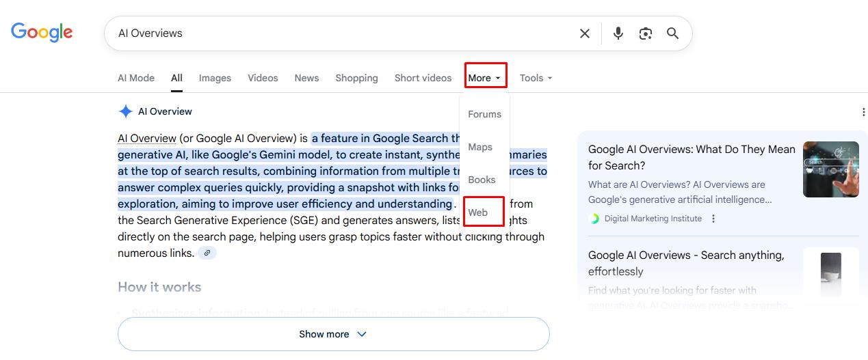Switch to AI Mode tab
Image resolution: width=868 pixels, height=360 pixels.
click(136, 78)
